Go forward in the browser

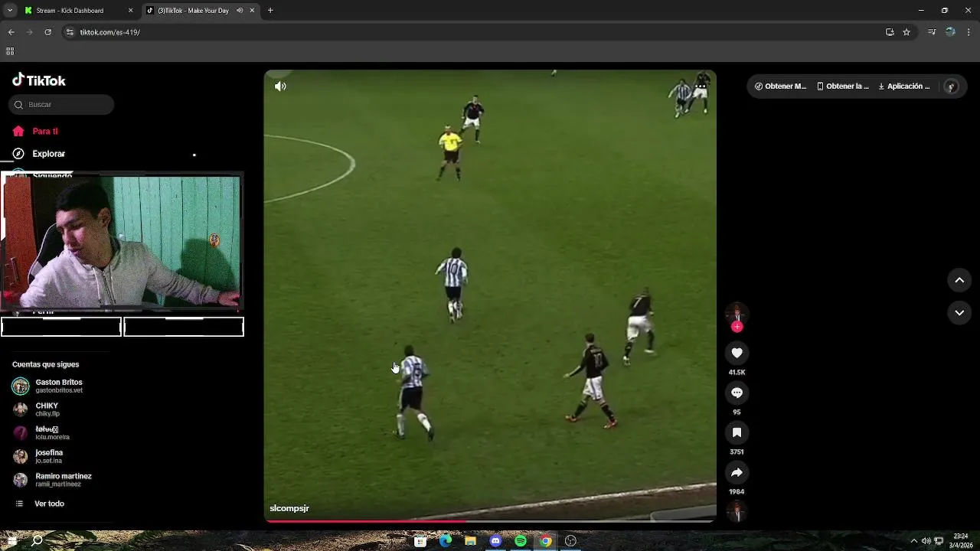(29, 32)
